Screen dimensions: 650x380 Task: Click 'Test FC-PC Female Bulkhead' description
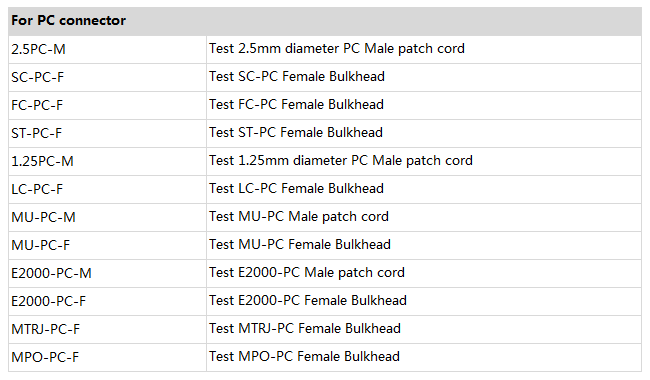click(296, 104)
